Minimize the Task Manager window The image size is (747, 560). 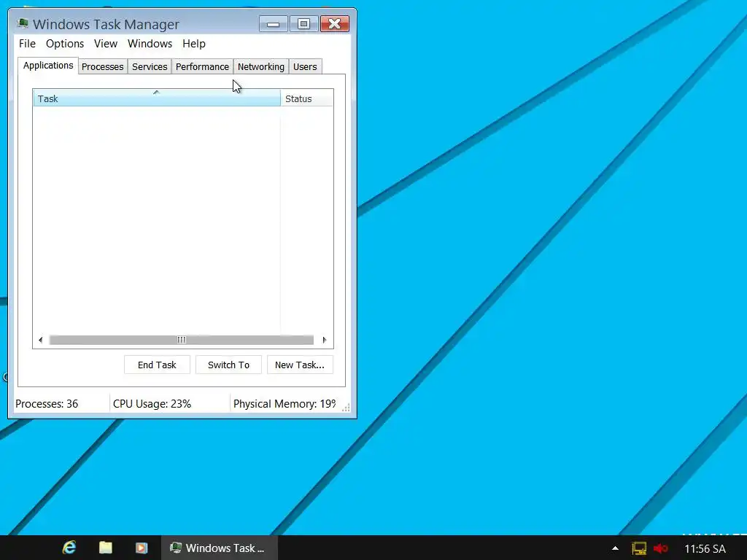(274, 24)
